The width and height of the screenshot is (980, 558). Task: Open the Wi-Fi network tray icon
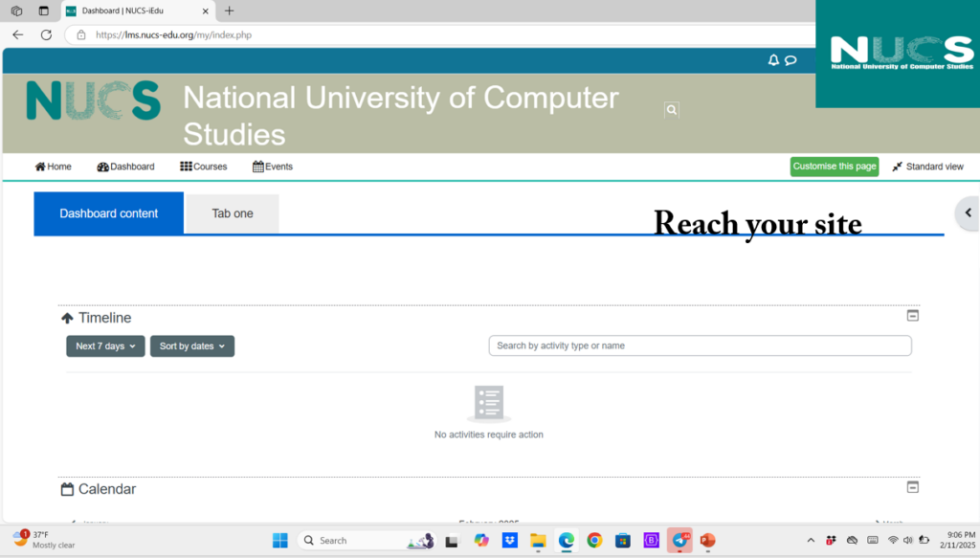893,541
